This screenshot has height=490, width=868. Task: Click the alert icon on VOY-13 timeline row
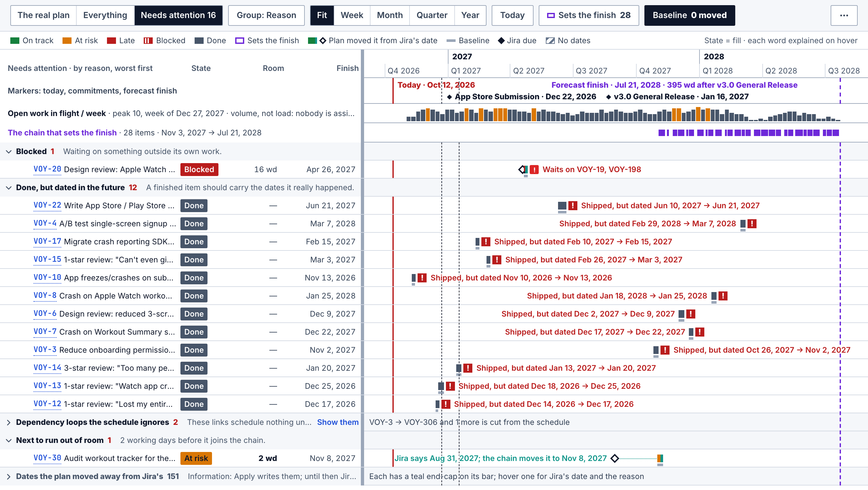click(450, 386)
